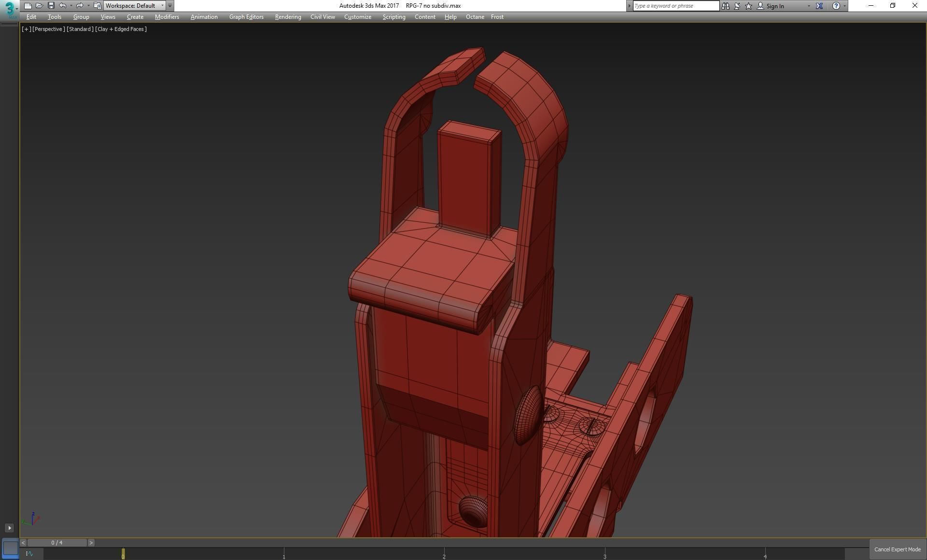Click the Favorites star icon
927x560 pixels.
(748, 6)
